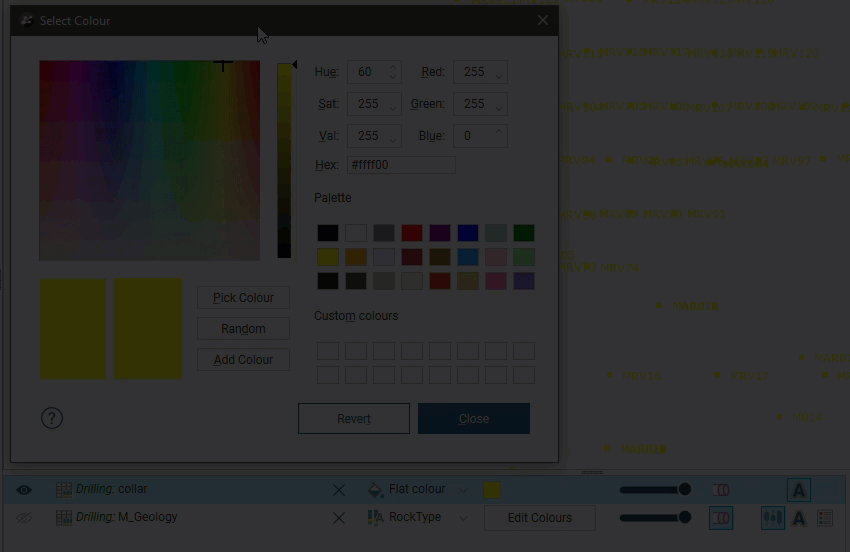Remove M_Geology row using X icon
Screen dimensions: 850x552
tap(339, 518)
